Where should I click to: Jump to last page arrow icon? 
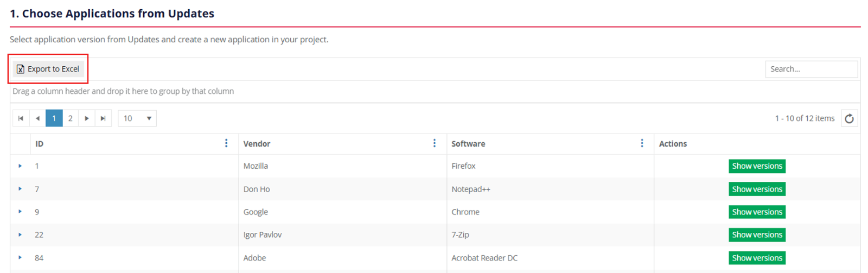coord(103,118)
